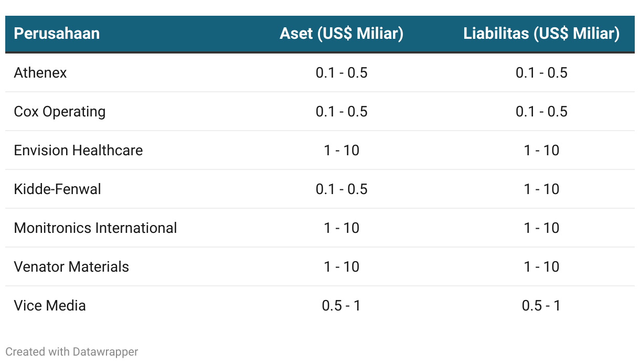The width and height of the screenshot is (640, 364).
Task: Select the Venator Materials row label
Action: pyautogui.click(x=71, y=266)
